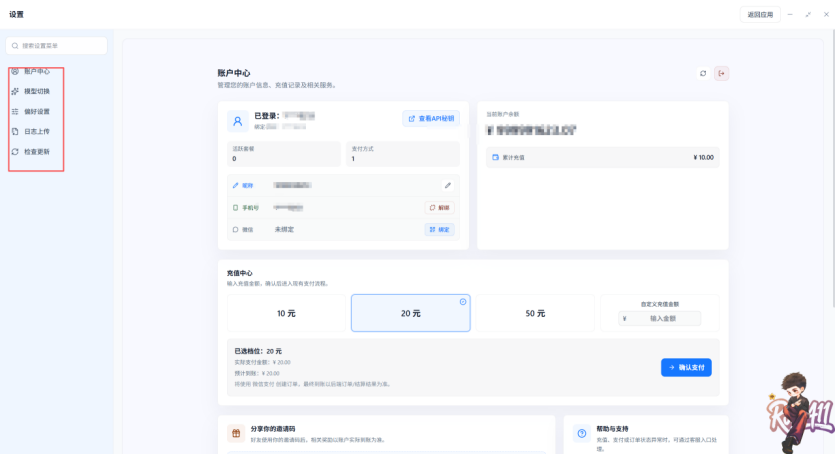Image resolution: width=835 pixels, height=454 pixels.
Task: Edit nickname with the pencil button
Action: [448, 185]
